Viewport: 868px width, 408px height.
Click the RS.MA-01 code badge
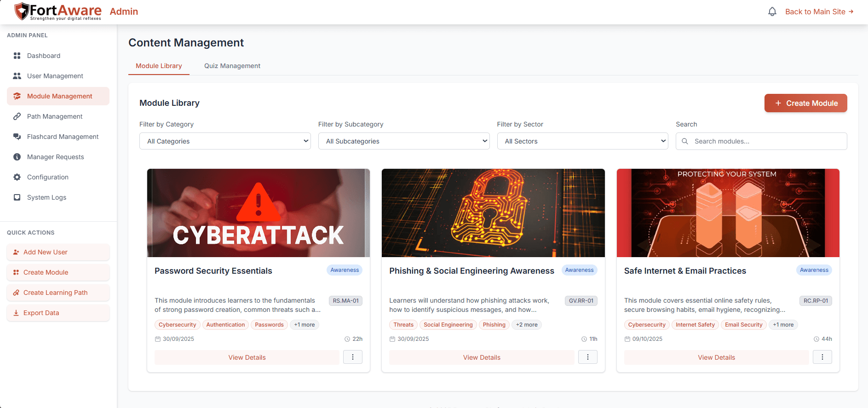pos(346,301)
